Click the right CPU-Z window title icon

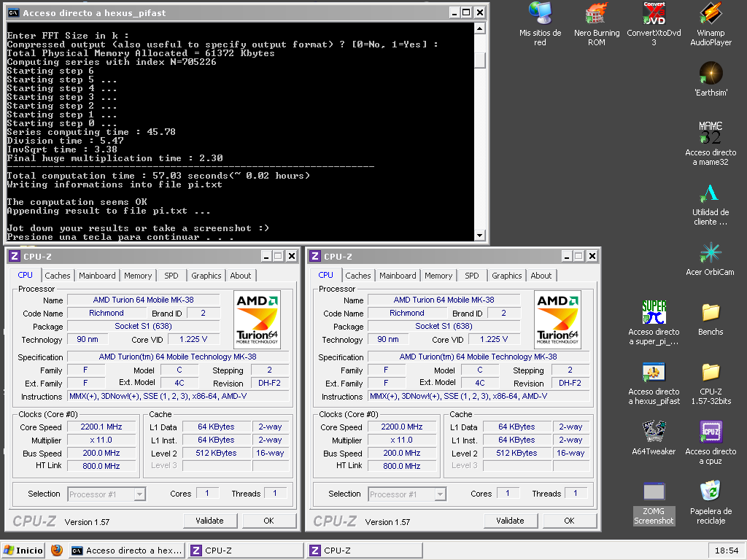coord(315,256)
